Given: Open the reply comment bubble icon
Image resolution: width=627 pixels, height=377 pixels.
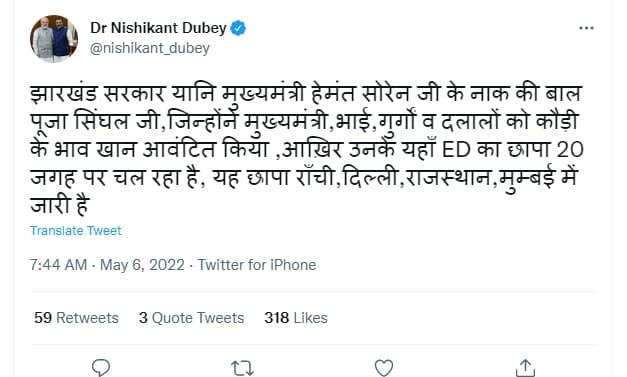Looking at the screenshot, I should 101,367.
